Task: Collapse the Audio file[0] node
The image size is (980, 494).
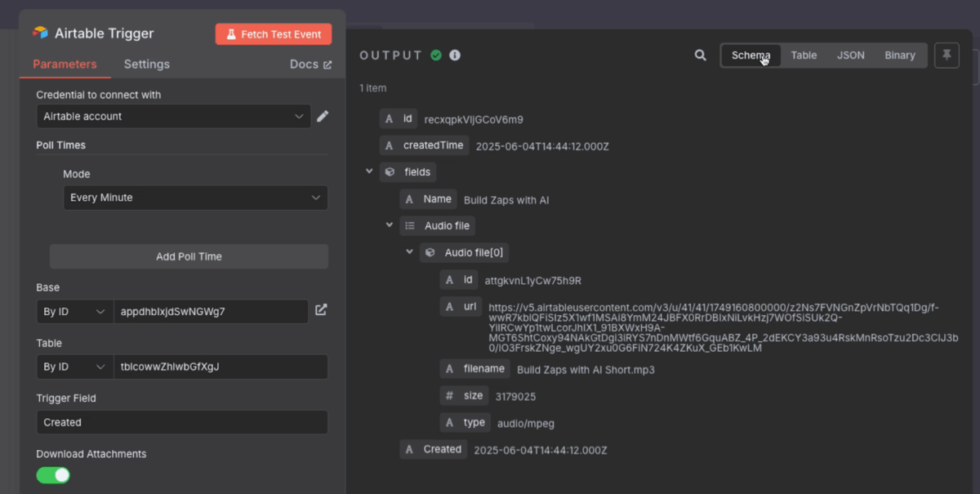Action: [x=410, y=252]
